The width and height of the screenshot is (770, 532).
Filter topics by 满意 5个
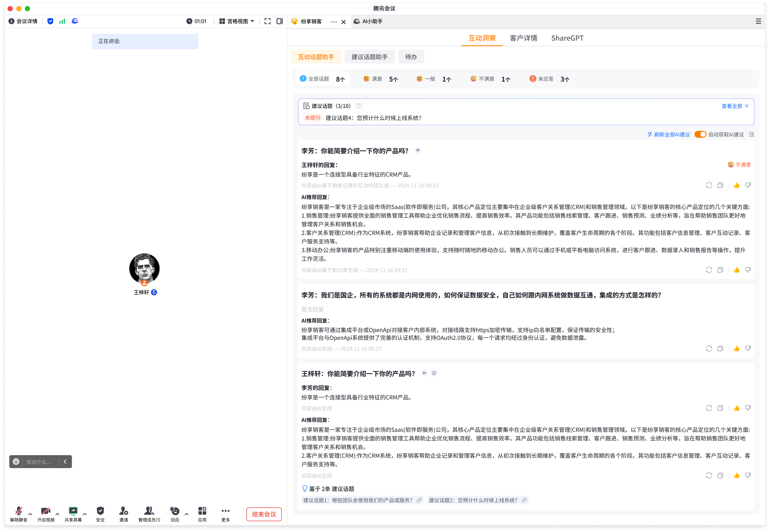[x=381, y=79]
